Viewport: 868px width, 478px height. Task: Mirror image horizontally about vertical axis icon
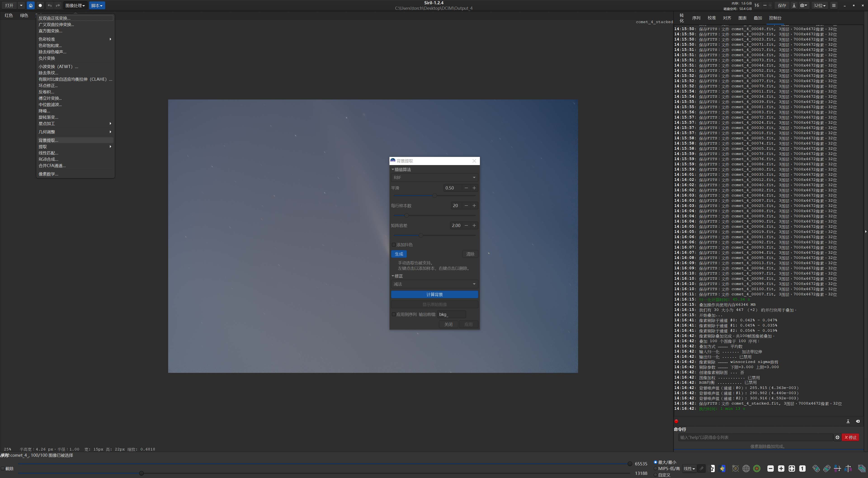(x=848, y=469)
